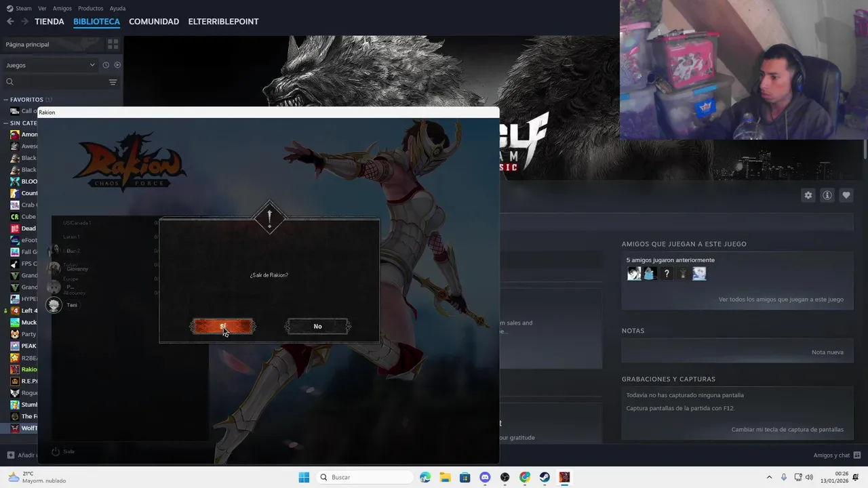868x488 pixels.
Task: Open the weather widget on taskbar
Action: point(37,477)
